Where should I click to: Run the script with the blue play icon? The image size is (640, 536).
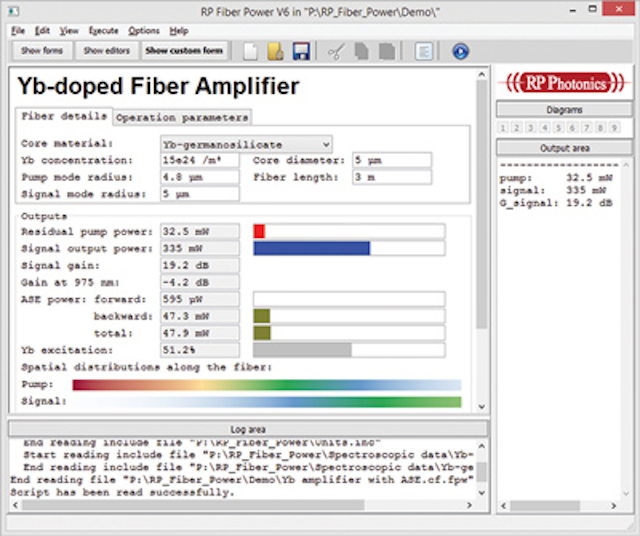[x=460, y=51]
